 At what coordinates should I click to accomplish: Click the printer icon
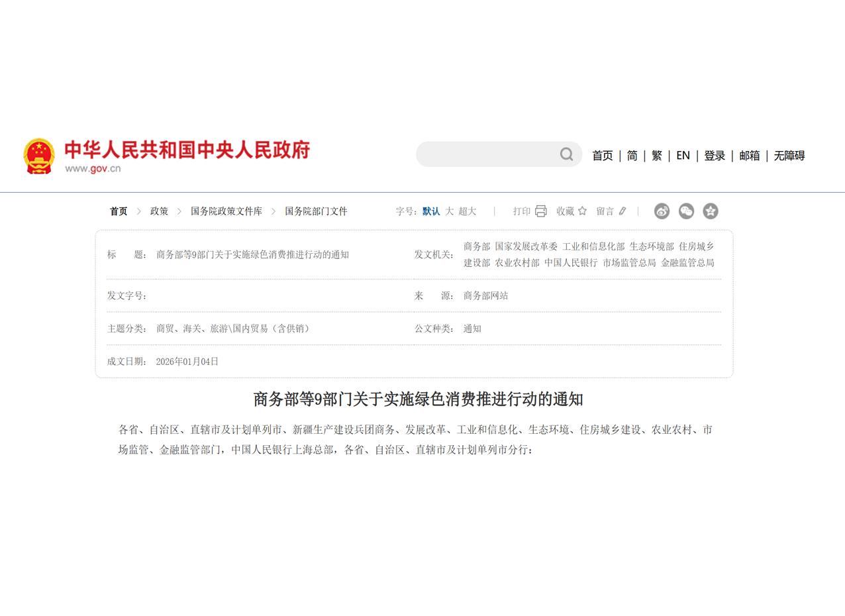[x=540, y=211]
